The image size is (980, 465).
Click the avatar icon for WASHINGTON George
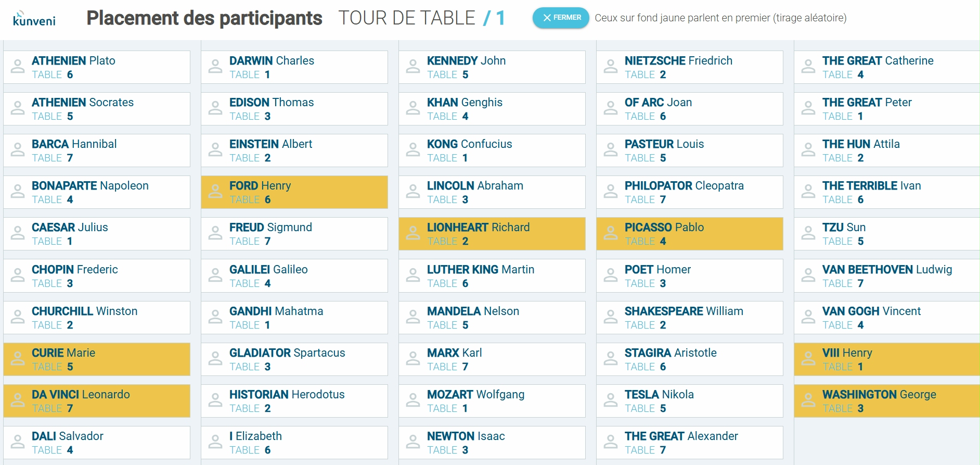808,400
